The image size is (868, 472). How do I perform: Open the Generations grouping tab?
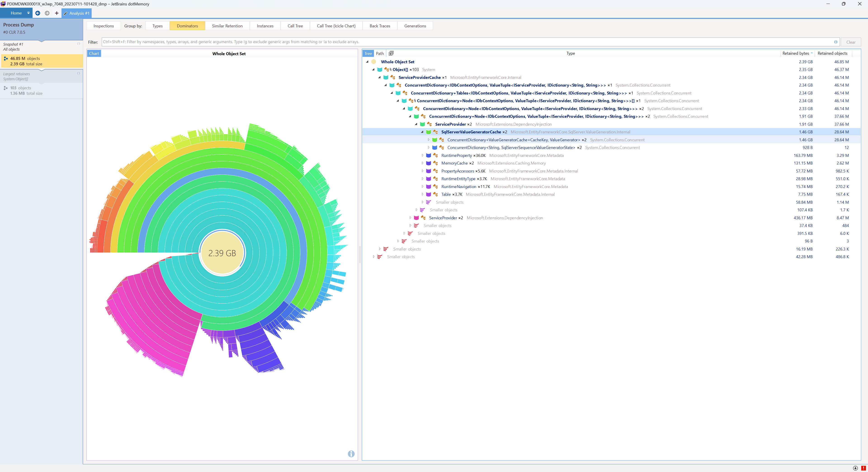(415, 26)
